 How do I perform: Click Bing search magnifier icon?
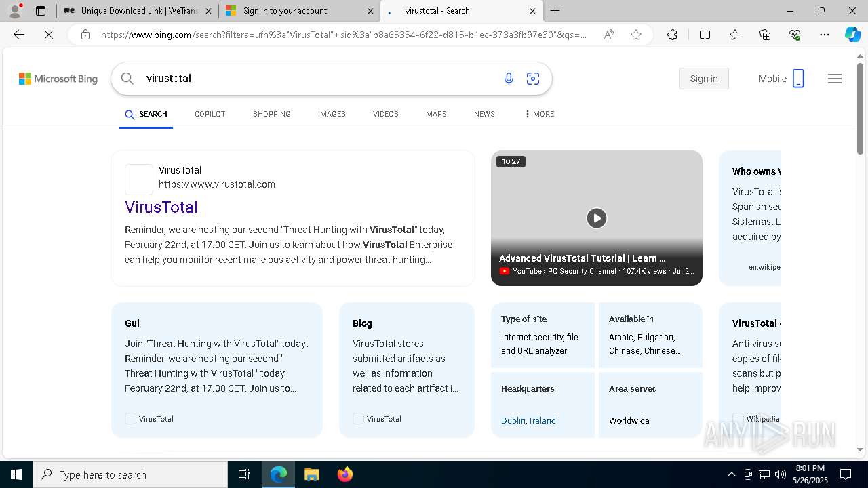coord(127,79)
